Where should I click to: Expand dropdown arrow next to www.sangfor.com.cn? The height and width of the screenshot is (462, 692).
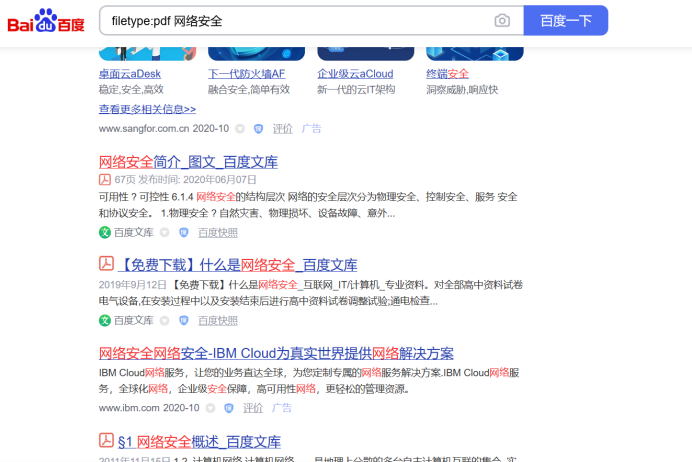pos(240,129)
